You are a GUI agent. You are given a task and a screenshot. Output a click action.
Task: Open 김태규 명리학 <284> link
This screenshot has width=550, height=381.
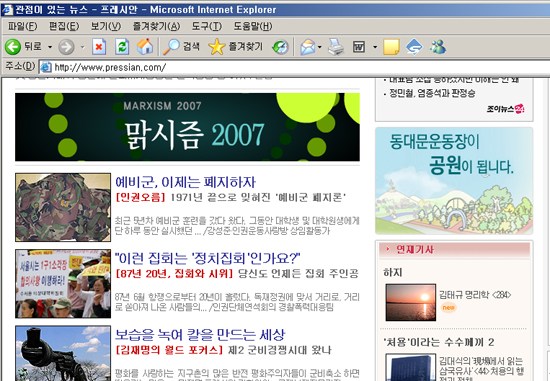click(475, 295)
